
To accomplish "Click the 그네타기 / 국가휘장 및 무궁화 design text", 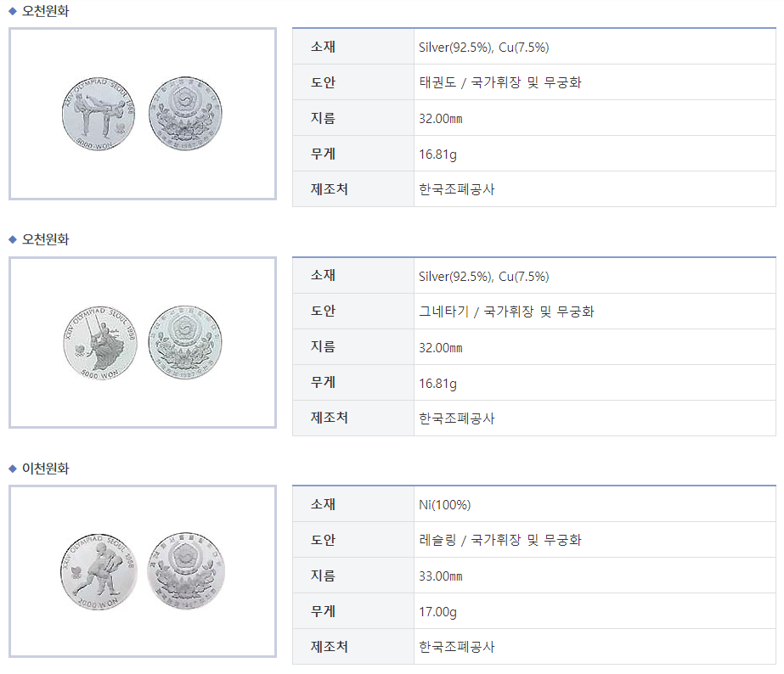I will (506, 312).
